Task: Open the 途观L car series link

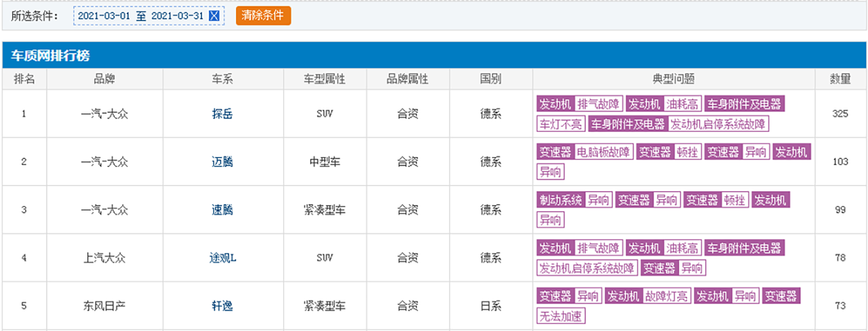Action: coord(223,258)
